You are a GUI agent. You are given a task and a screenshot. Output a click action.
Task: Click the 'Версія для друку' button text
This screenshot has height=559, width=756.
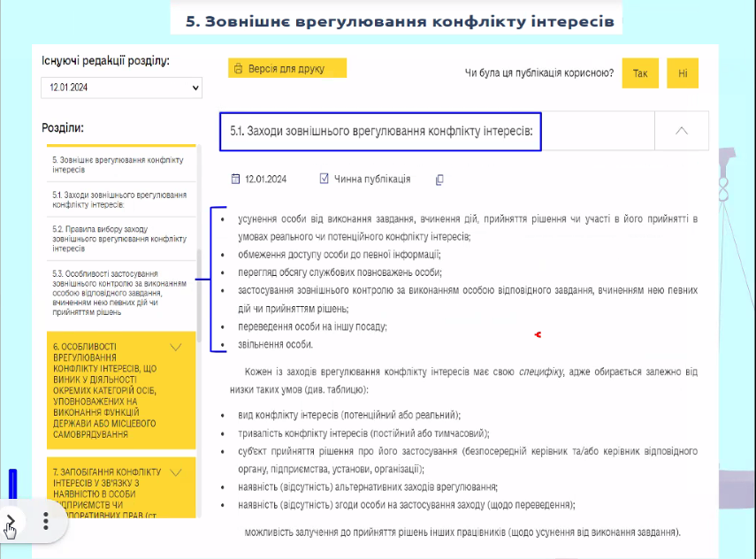pyautogui.click(x=286, y=69)
